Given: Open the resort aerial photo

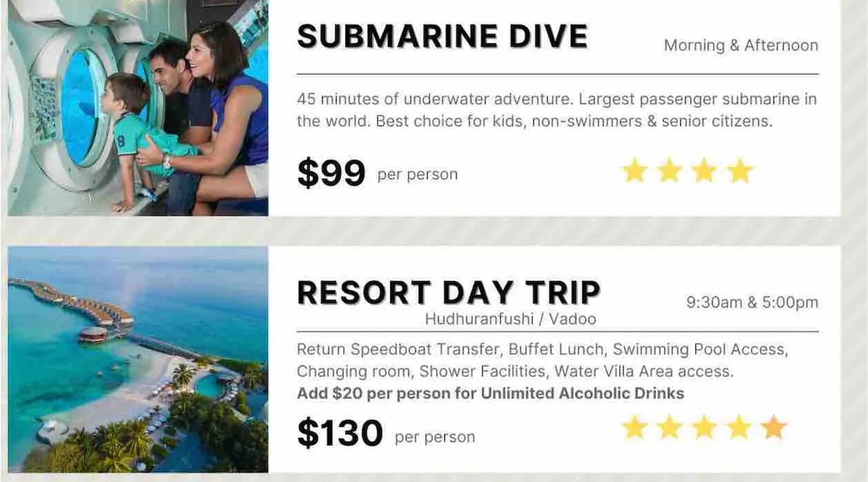Looking at the screenshot, I should tap(138, 359).
